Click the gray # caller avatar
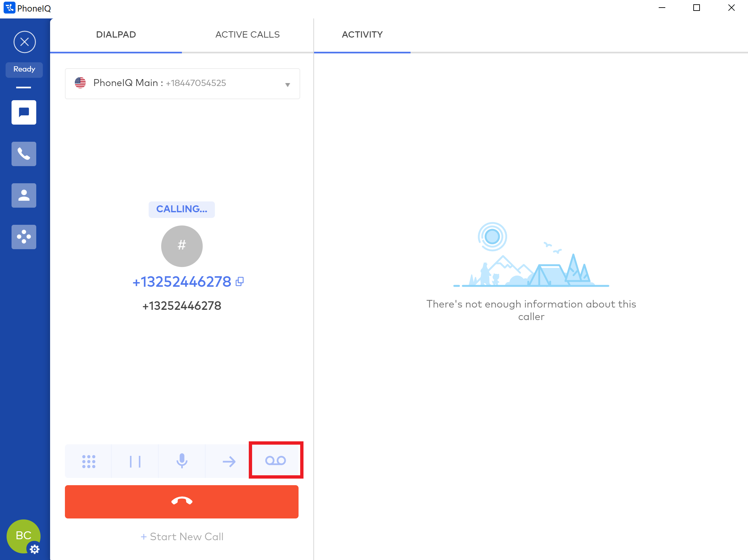The width and height of the screenshot is (748, 560). pyautogui.click(x=182, y=246)
